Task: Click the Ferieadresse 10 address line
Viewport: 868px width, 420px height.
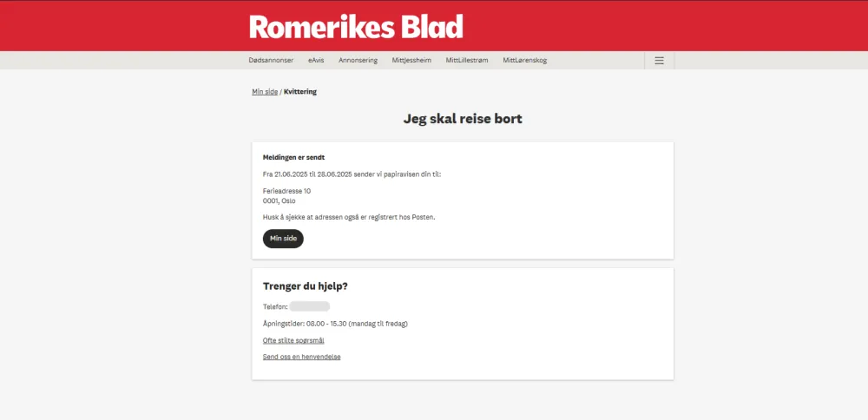Action: coord(286,191)
